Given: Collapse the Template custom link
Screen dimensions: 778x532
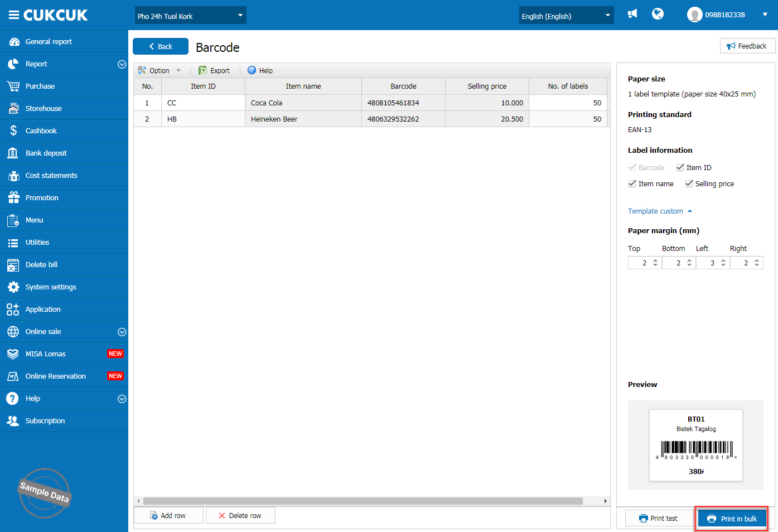Looking at the screenshot, I should click(659, 211).
